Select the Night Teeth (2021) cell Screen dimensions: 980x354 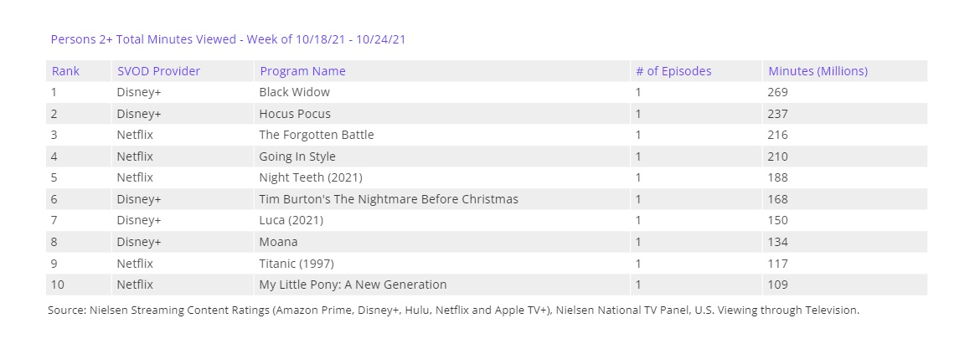click(311, 177)
